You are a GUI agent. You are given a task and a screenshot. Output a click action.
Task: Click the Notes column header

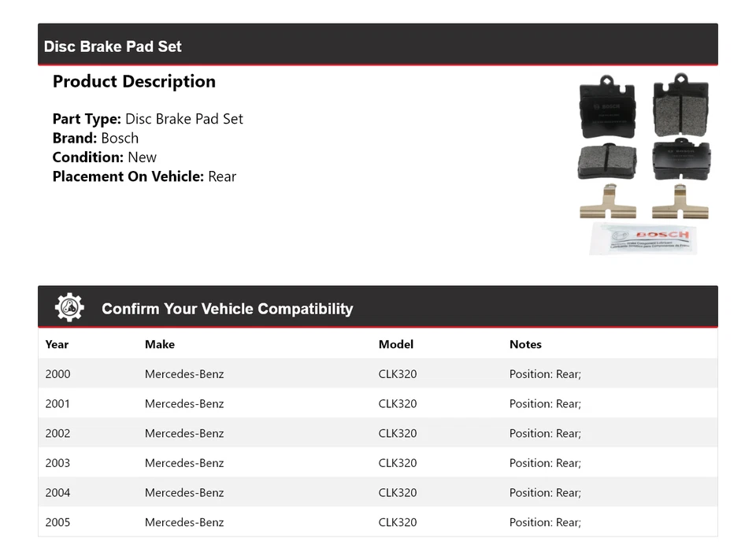click(525, 344)
